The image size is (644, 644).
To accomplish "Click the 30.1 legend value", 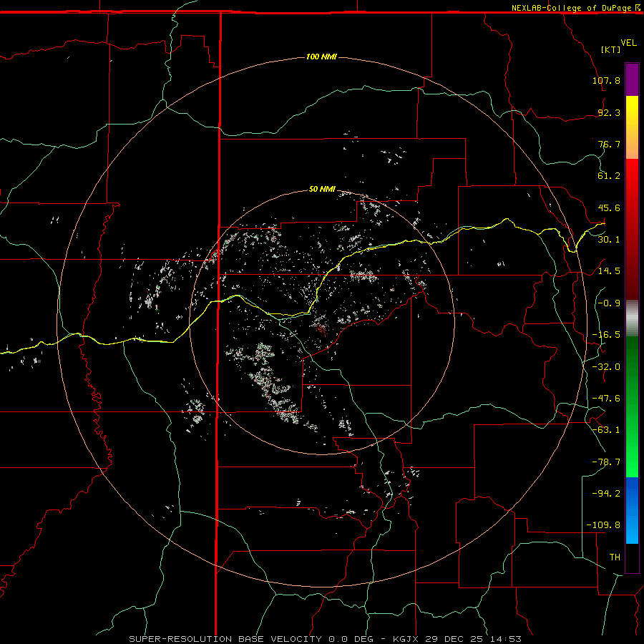I will (609, 240).
